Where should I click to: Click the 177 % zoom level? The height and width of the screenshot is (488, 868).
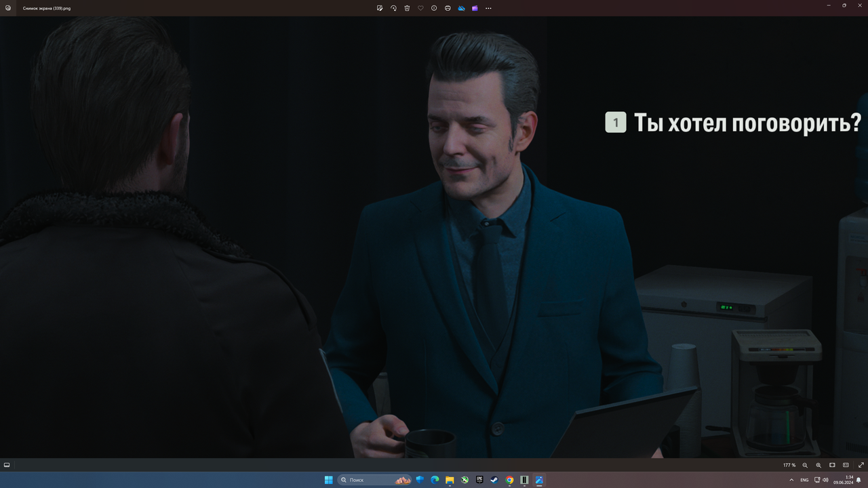789,466
